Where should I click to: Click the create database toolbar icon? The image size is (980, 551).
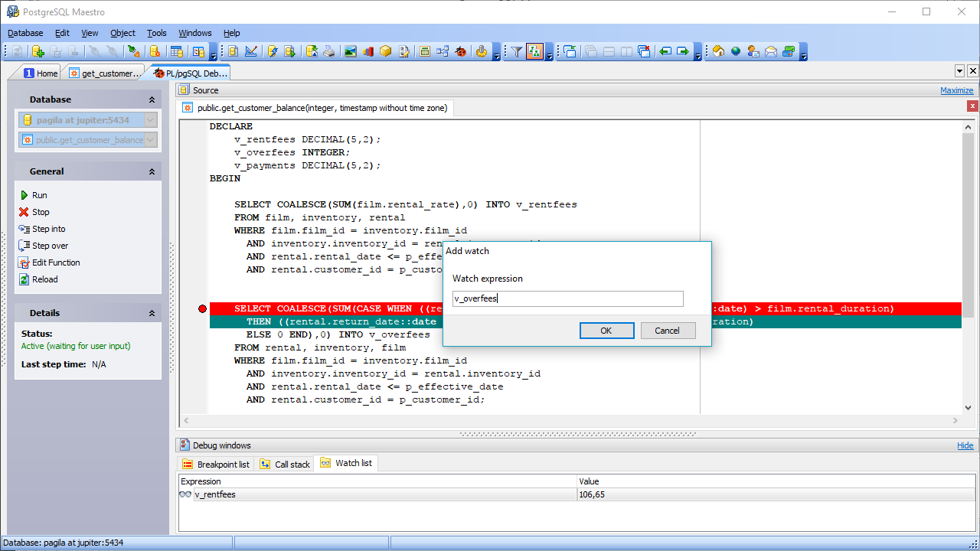[38, 51]
